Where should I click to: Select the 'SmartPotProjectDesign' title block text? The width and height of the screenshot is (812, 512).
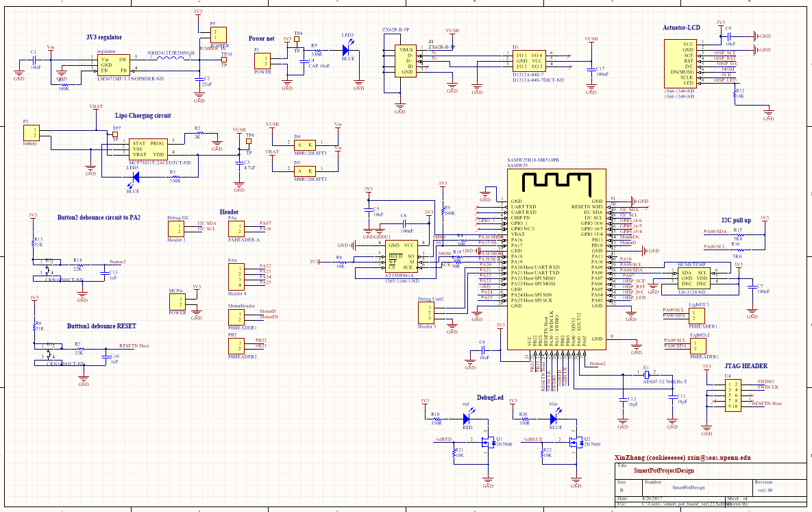[663, 471]
